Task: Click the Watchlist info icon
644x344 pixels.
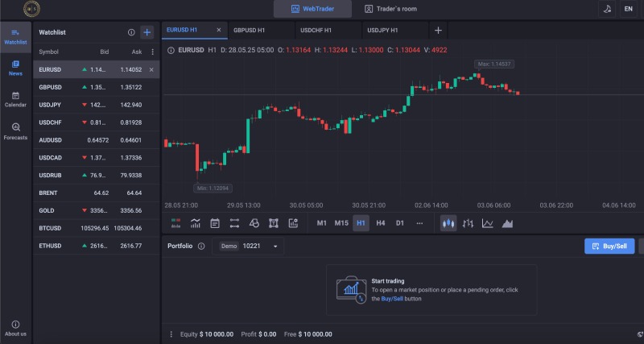Action: (x=131, y=32)
